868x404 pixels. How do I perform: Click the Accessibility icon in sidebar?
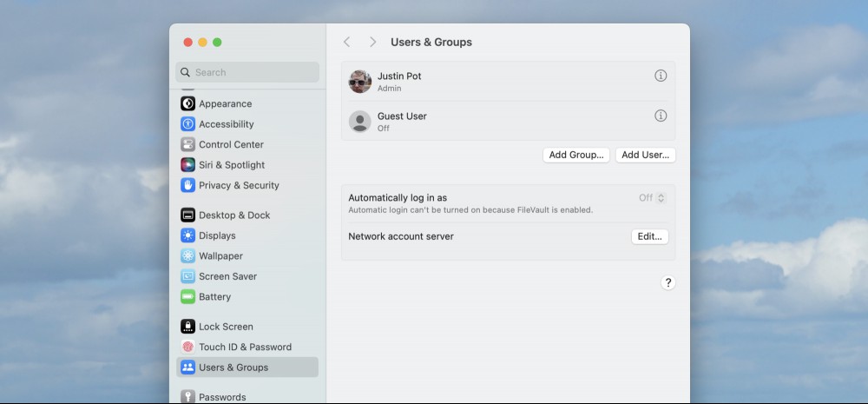click(187, 124)
